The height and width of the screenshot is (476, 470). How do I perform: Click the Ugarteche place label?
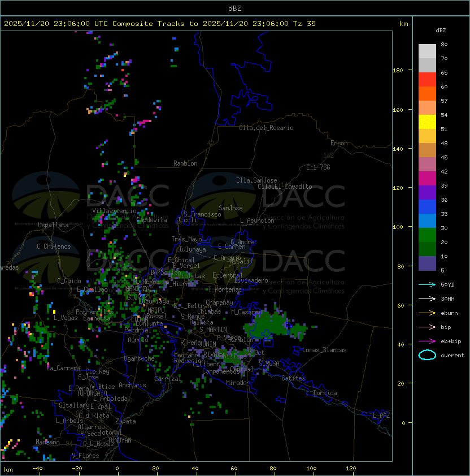pos(140,358)
